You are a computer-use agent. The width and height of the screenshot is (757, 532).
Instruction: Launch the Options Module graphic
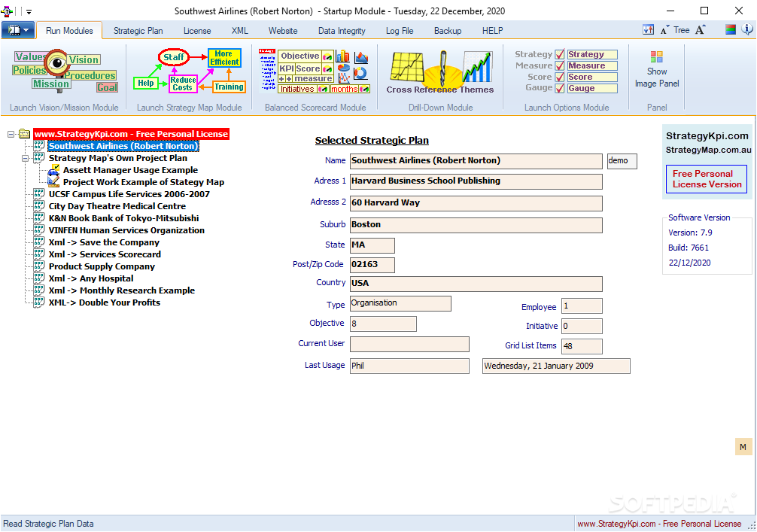(x=567, y=71)
